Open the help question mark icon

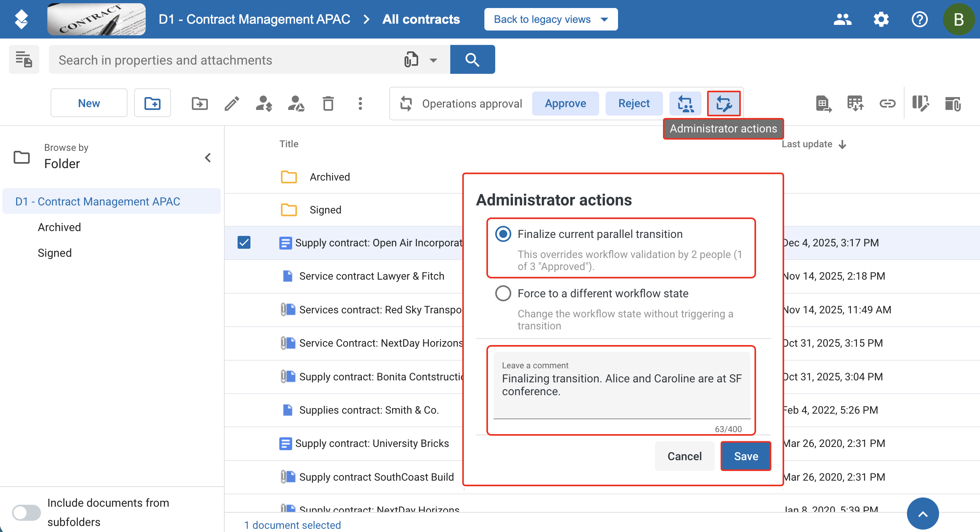click(919, 19)
